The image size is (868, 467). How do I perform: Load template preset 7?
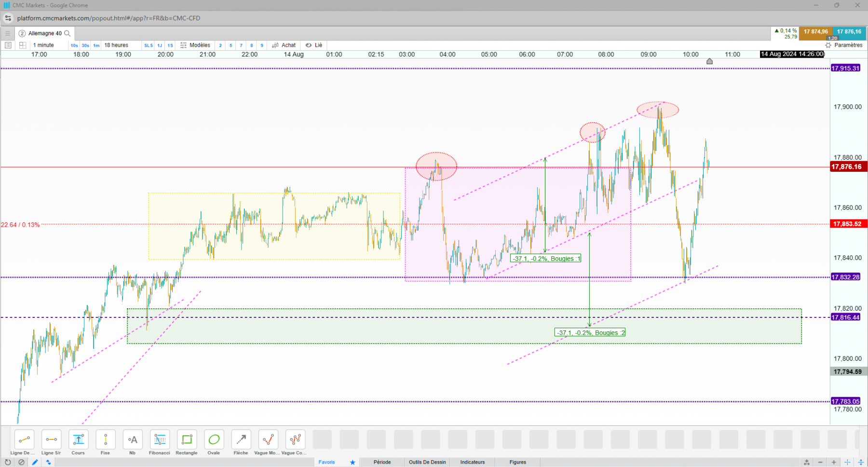click(241, 45)
